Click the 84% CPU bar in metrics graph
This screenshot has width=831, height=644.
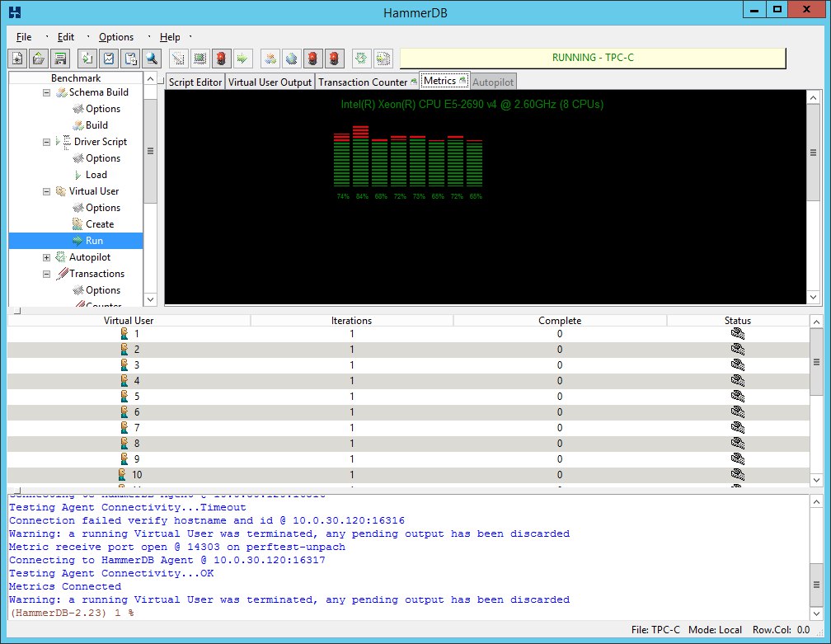point(361,157)
